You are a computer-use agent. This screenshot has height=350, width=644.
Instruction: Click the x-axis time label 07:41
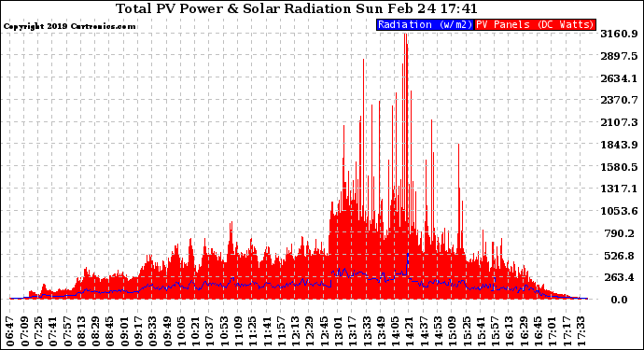53,331
